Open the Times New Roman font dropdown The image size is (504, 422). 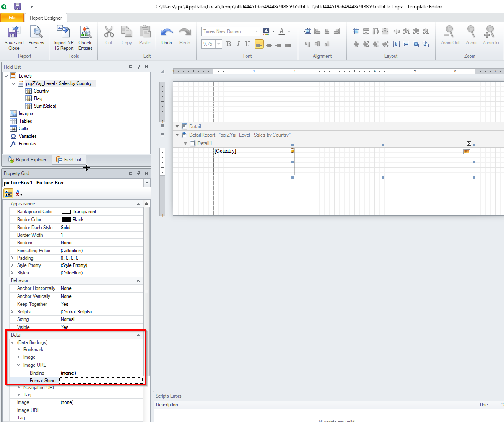pyautogui.click(x=256, y=31)
